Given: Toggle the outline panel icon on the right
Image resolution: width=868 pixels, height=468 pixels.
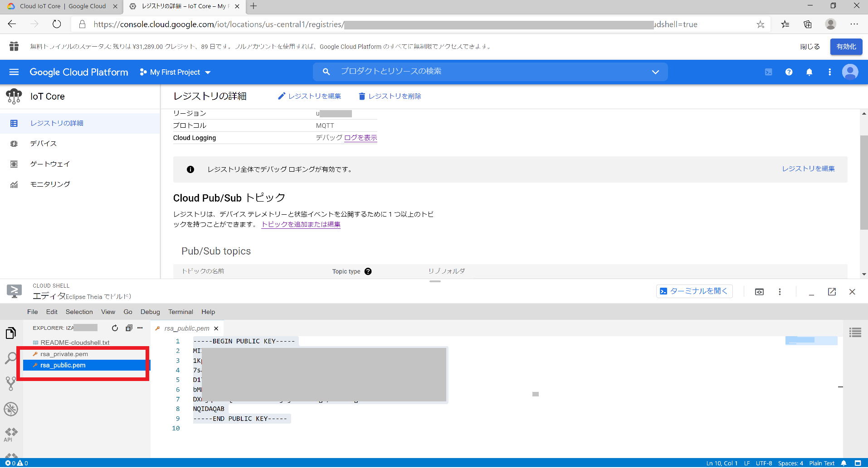Looking at the screenshot, I should [x=855, y=333].
